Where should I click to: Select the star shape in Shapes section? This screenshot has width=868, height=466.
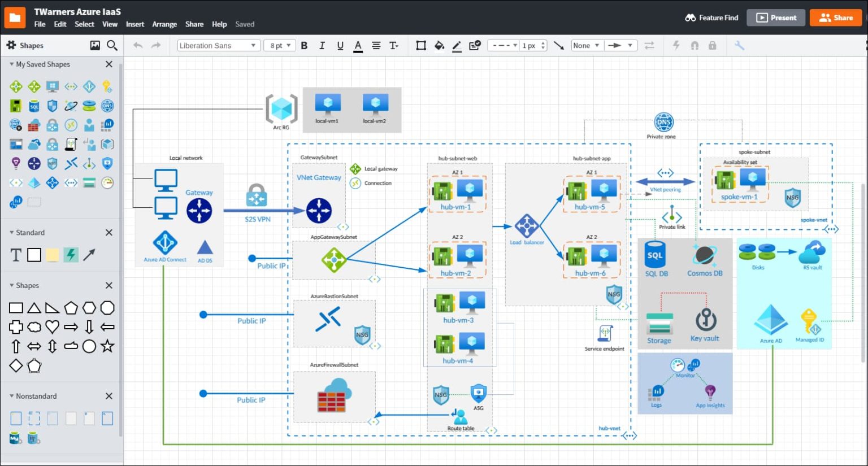point(107,346)
